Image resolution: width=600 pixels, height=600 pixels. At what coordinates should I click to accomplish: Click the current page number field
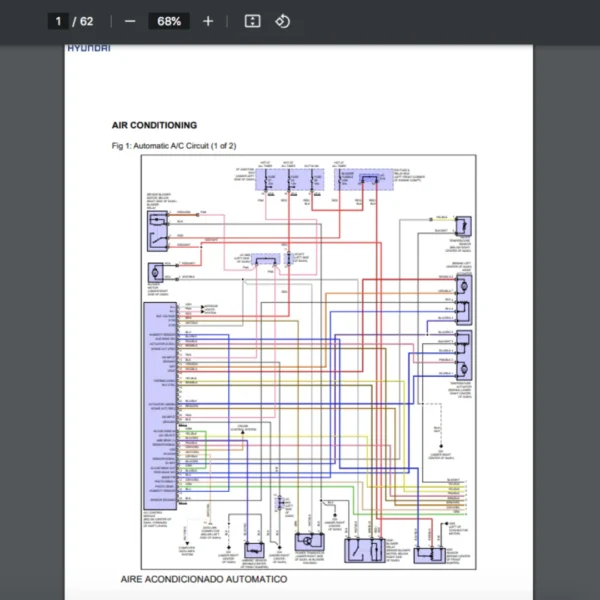pos(59,21)
